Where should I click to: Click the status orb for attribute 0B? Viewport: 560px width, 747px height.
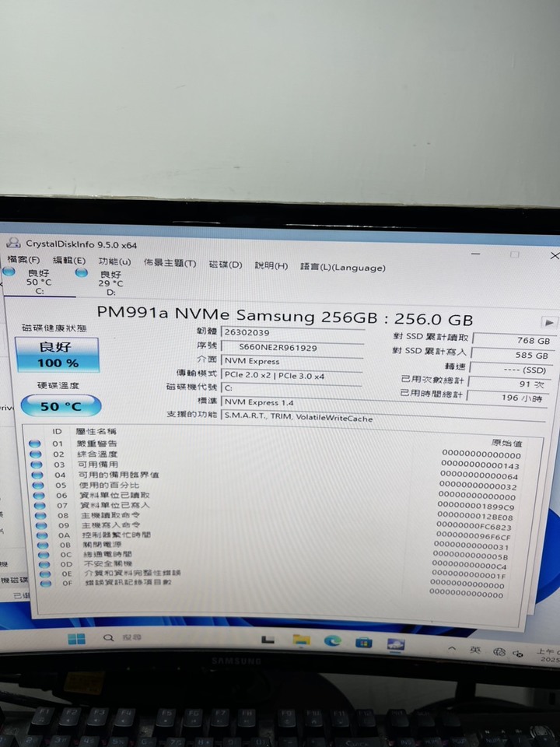point(43,545)
